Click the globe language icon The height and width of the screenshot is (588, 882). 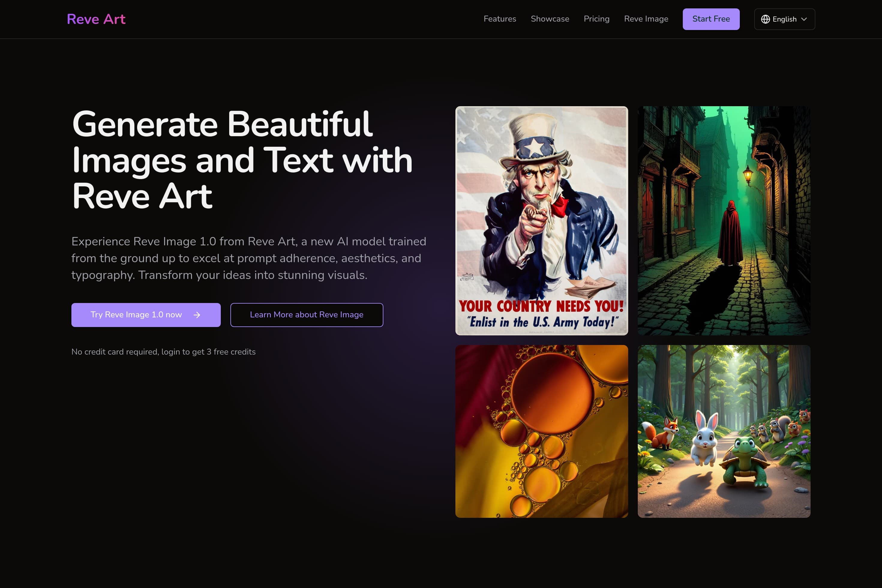765,19
